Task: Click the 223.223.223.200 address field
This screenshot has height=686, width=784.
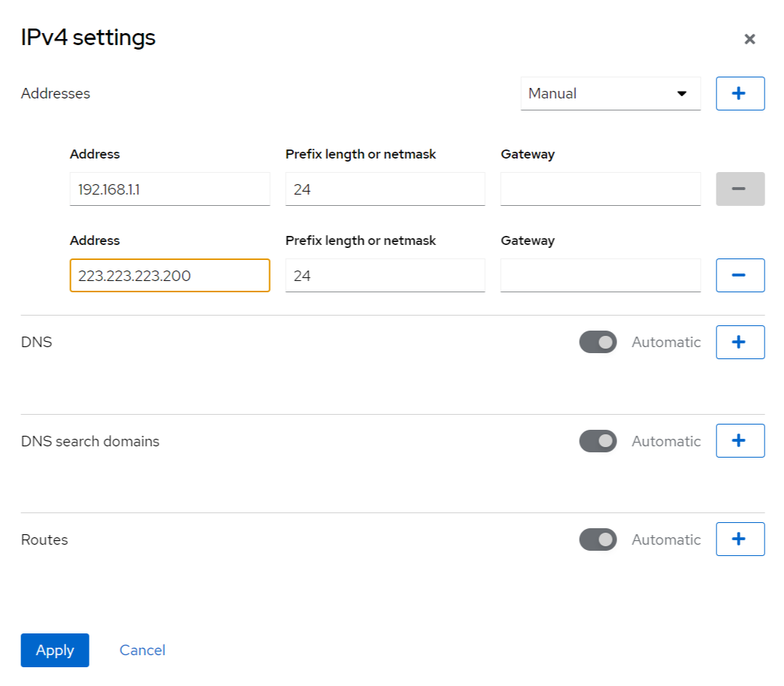Action: coord(170,276)
